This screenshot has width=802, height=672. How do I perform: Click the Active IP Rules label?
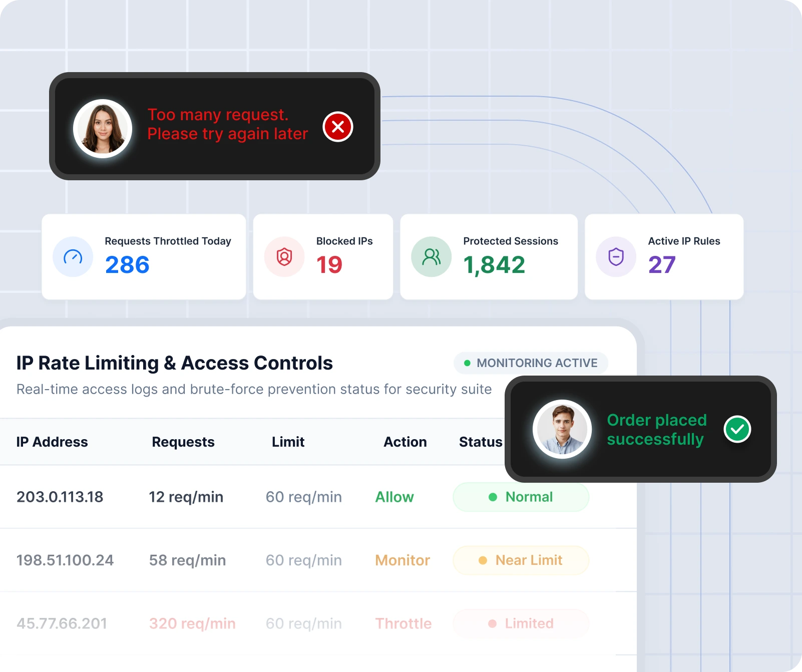coord(684,241)
